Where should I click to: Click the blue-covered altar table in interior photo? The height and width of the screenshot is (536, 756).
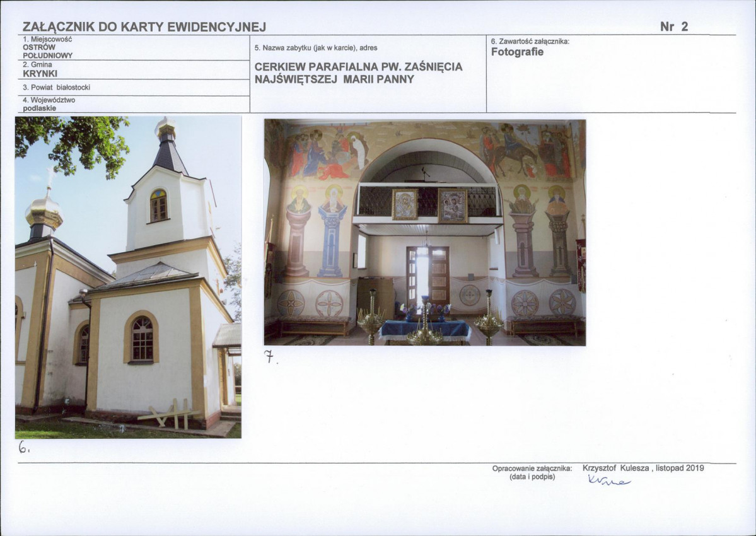(425, 330)
